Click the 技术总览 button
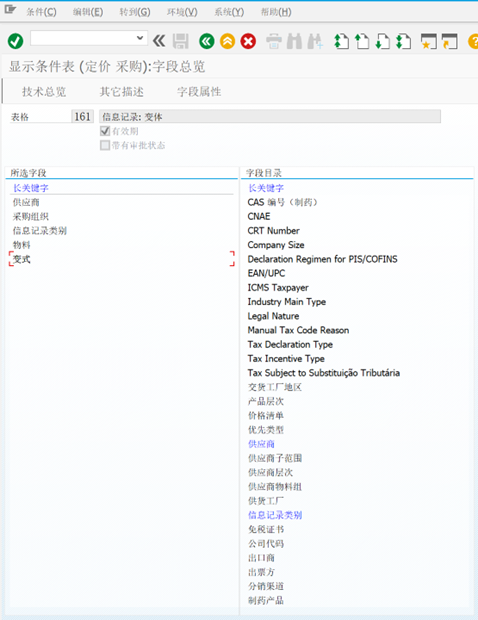The height and width of the screenshot is (620, 478). [44, 92]
